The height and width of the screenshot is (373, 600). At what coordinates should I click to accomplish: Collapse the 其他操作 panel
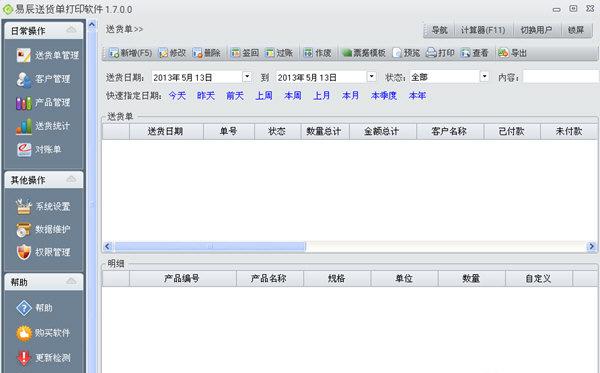pyautogui.click(x=71, y=179)
